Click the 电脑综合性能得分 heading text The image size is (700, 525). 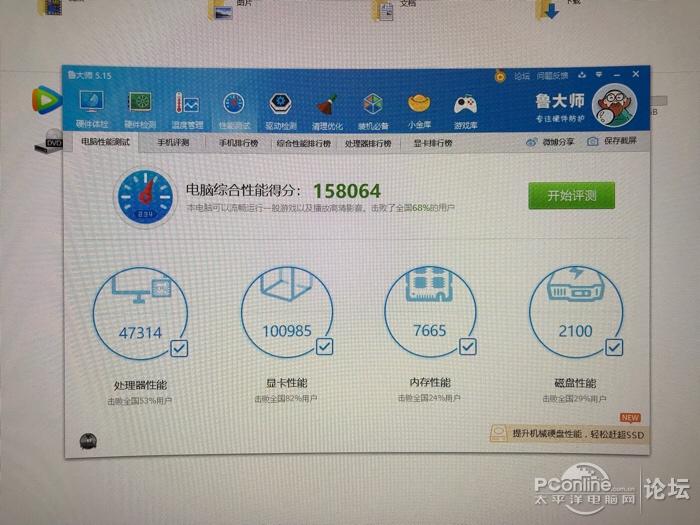pos(244,190)
